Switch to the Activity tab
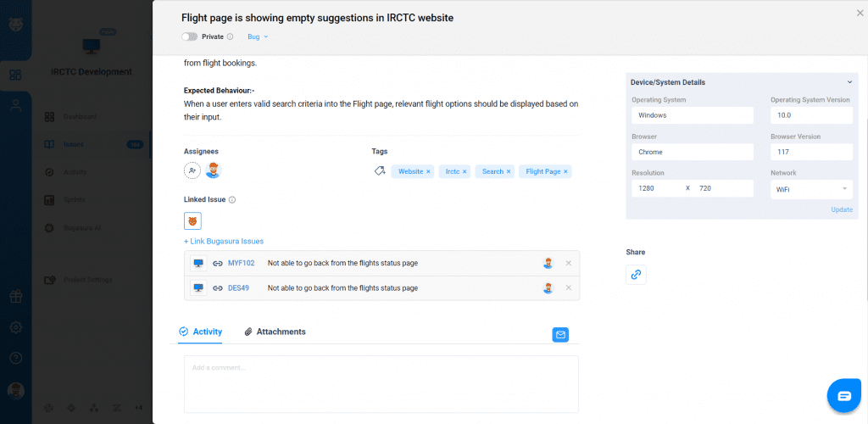 200,332
